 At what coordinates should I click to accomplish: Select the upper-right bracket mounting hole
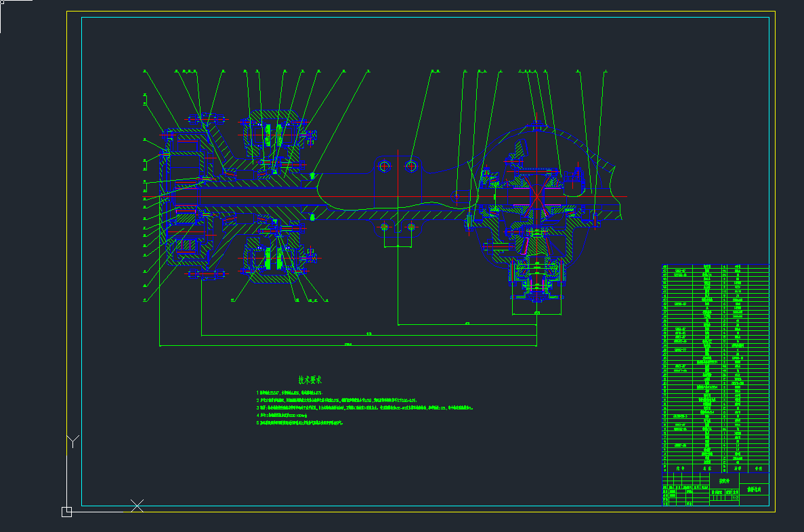pyautogui.click(x=411, y=165)
